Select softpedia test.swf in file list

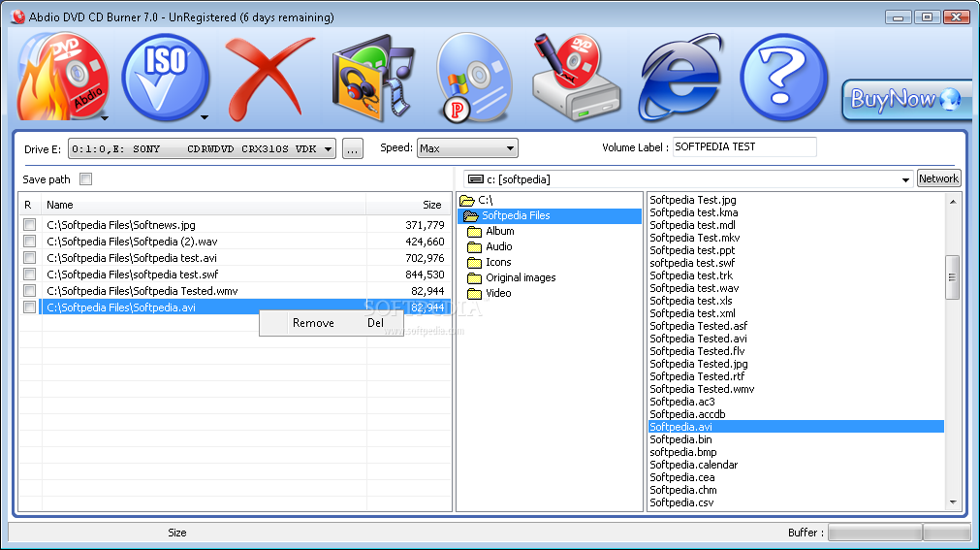[692, 263]
